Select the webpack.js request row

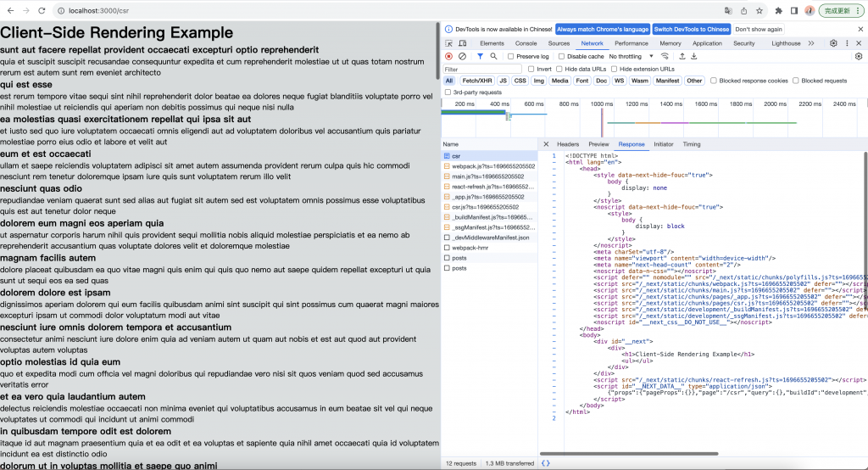[489, 166]
